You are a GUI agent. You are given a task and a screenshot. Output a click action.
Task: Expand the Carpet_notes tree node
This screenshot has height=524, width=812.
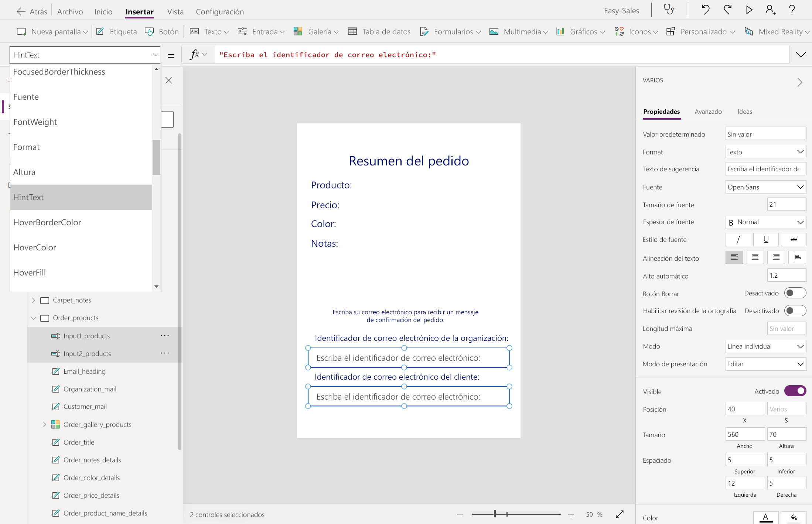[x=33, y=300]
